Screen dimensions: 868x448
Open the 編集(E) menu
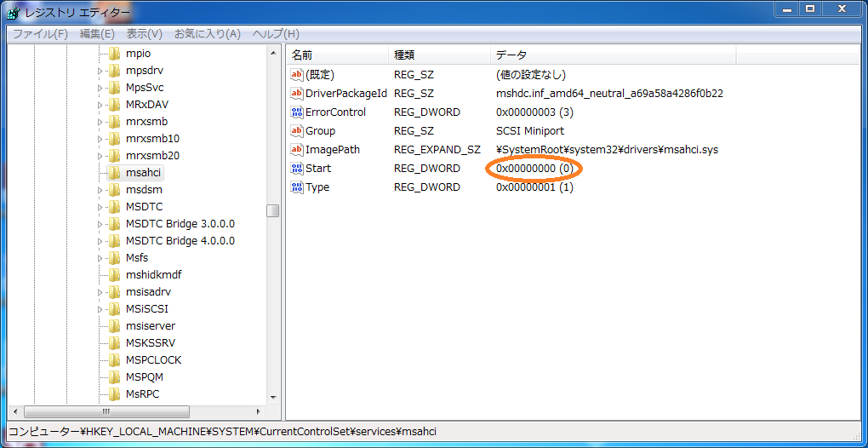pyautogui.click(x=97, y=34)
